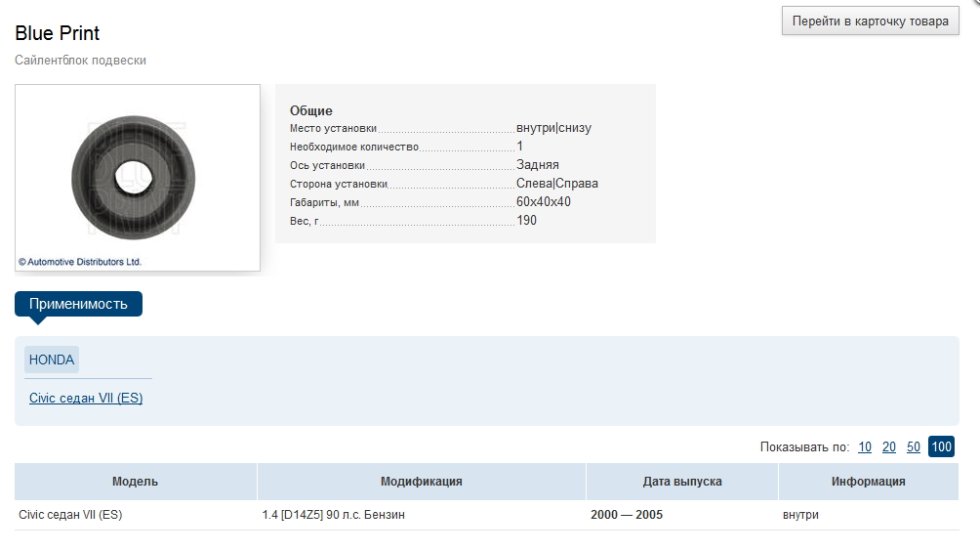Click the 'Ось установки' label
The image size is (980, 551).
tap(327, 165)
